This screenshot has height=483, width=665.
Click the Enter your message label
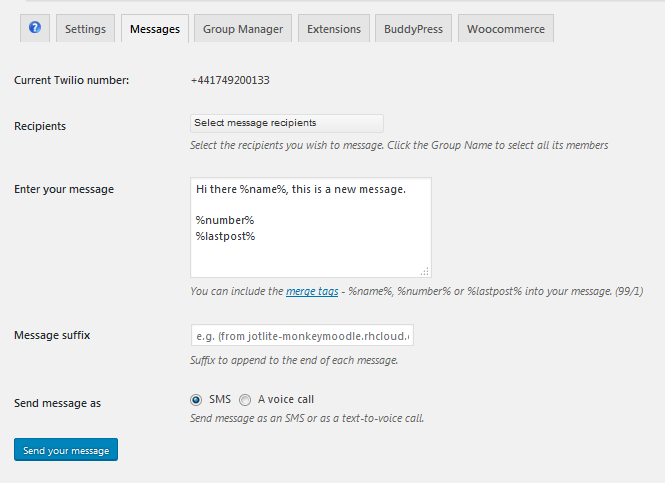coord(64,189)
